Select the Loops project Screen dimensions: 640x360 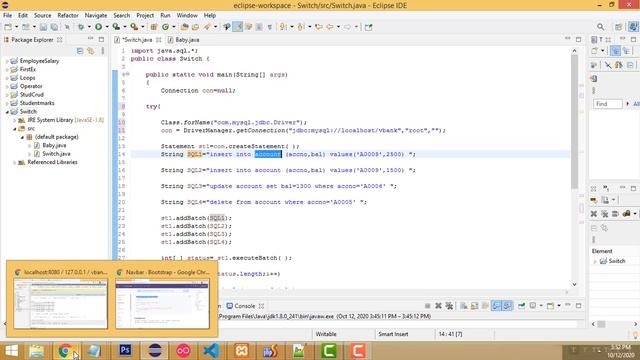tap(27, 78)
